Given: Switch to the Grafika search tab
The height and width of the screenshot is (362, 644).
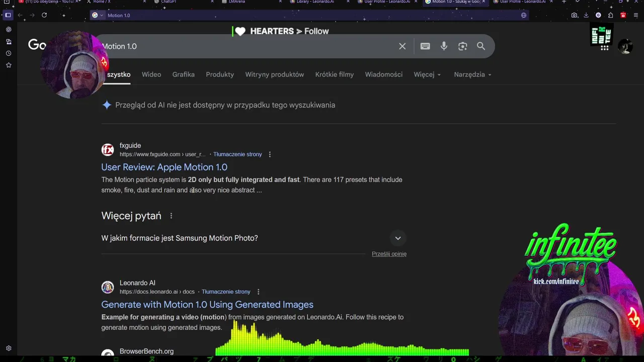Looking at the screenshot, I should 184,74.
